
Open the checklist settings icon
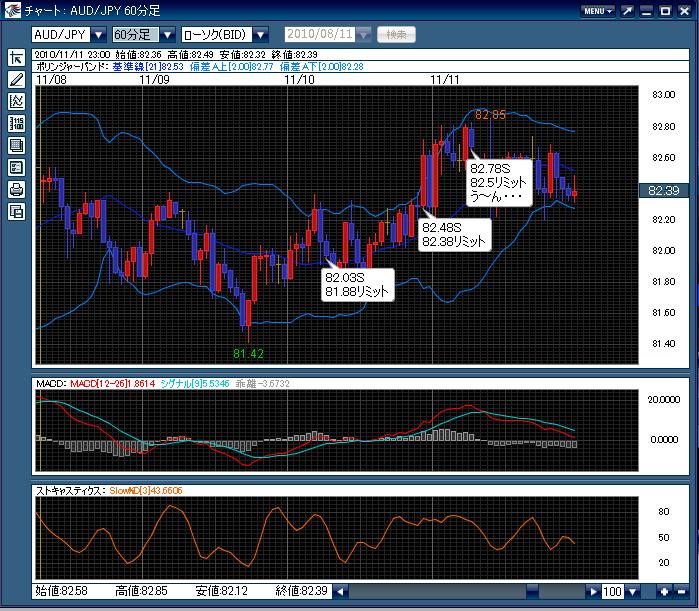[16, 168]
